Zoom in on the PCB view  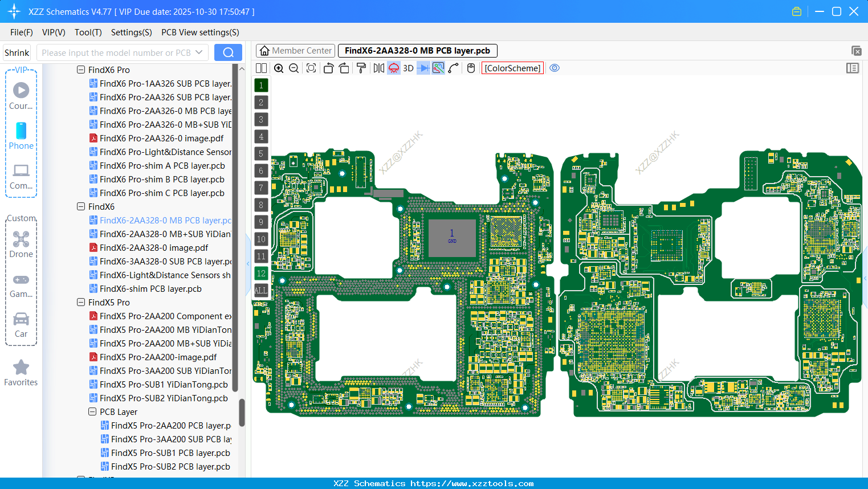279,68
